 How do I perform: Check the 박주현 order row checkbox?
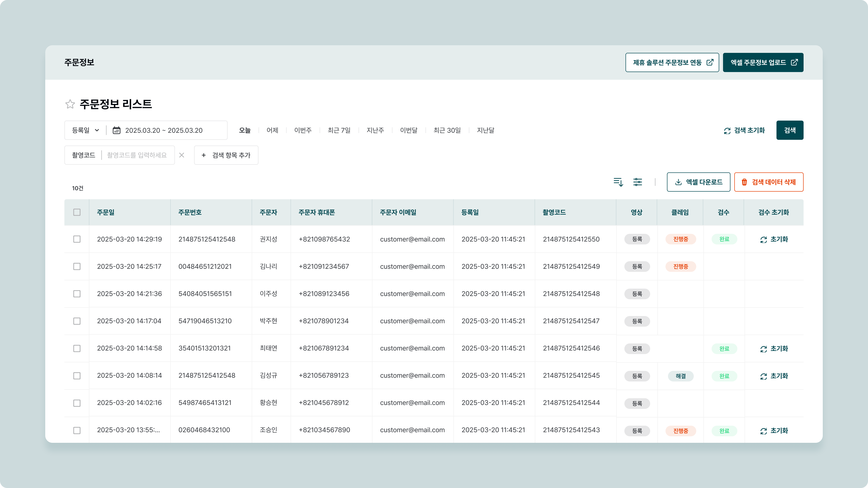click(x=77, y=321)
